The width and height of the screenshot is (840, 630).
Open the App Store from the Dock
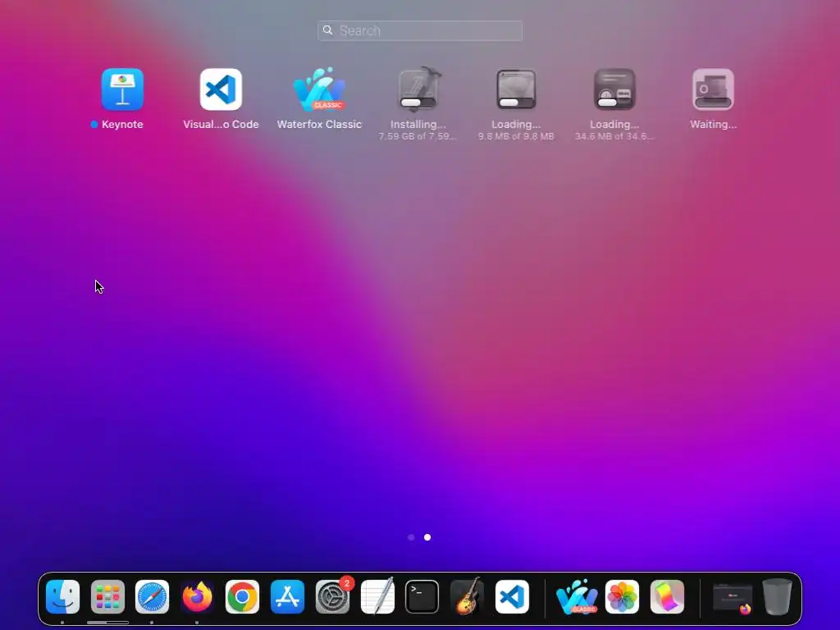point(287,596)
